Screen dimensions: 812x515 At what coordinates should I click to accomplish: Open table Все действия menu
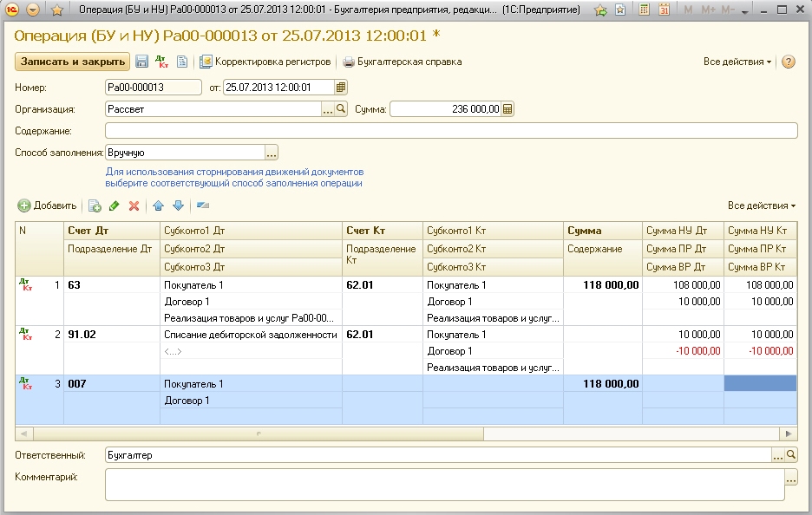[762, 205]
